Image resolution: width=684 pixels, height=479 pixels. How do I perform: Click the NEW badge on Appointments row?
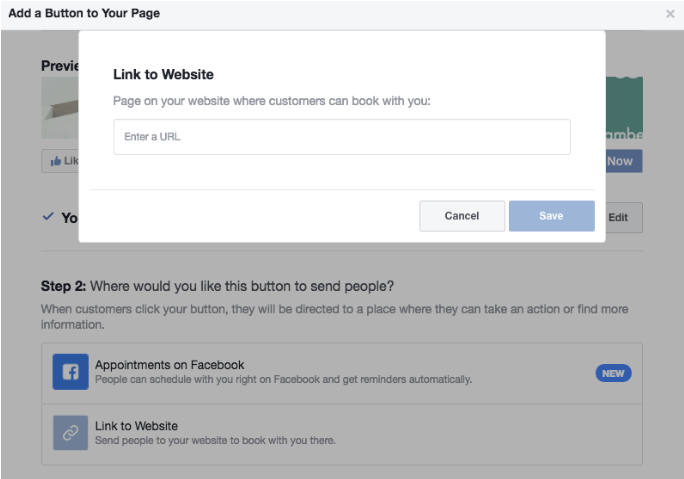(613, 373)
